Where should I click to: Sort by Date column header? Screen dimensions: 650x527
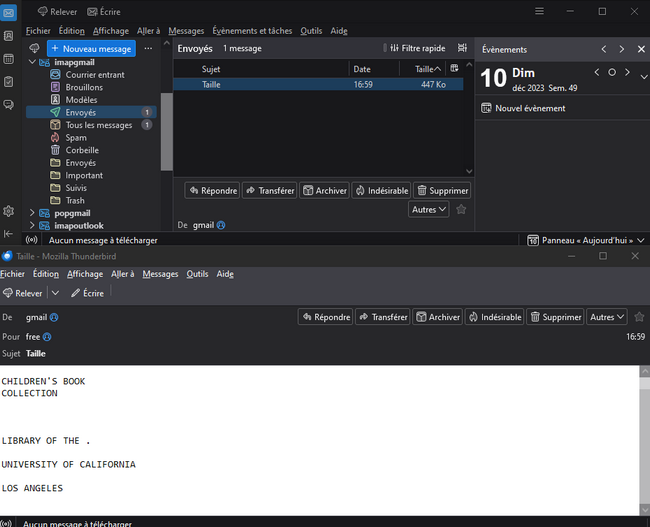point(374,69)
